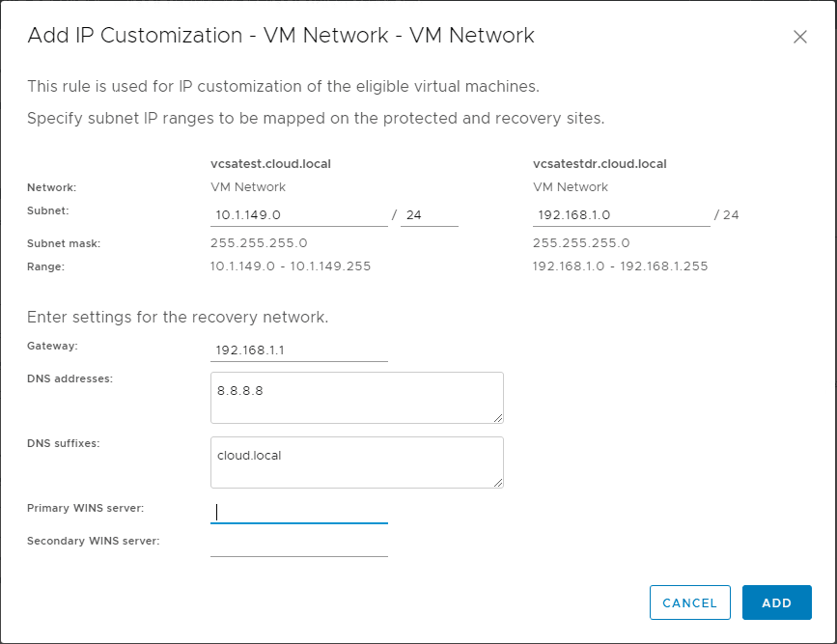837x644 pixels.
Task: Close the Add IP Customization dialog
Action: click(x=799, y=38)
